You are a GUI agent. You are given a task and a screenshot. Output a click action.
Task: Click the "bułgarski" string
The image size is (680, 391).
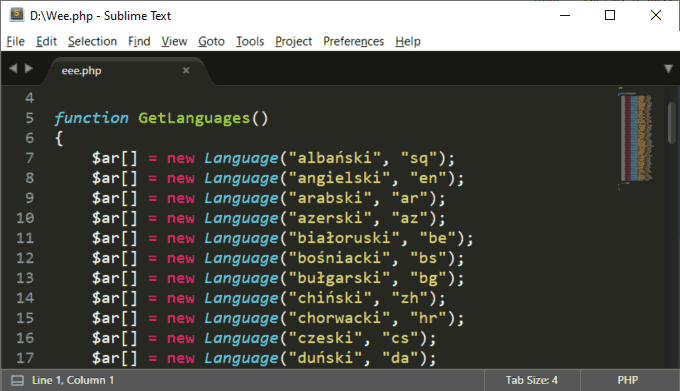pyautogui.click(x=339, y=278)
